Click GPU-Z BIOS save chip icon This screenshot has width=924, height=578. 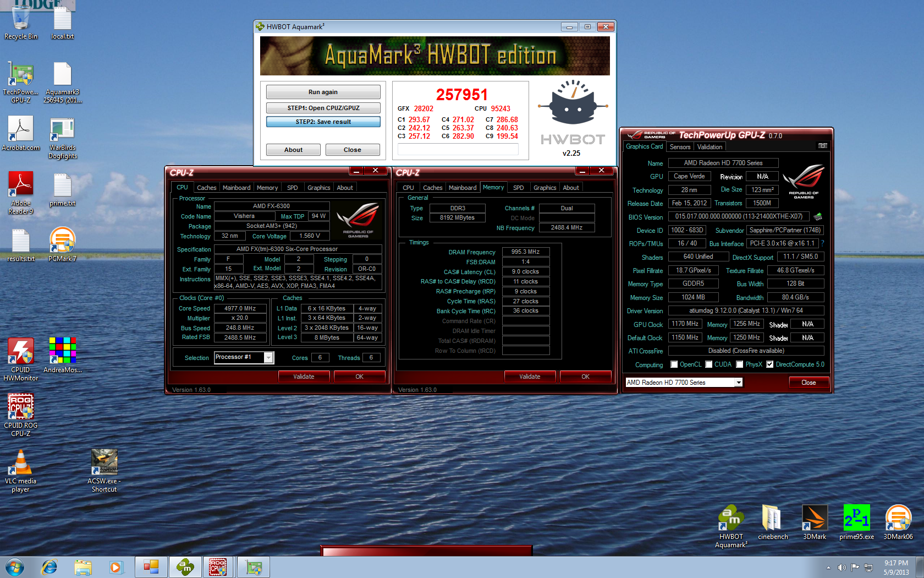818,216
